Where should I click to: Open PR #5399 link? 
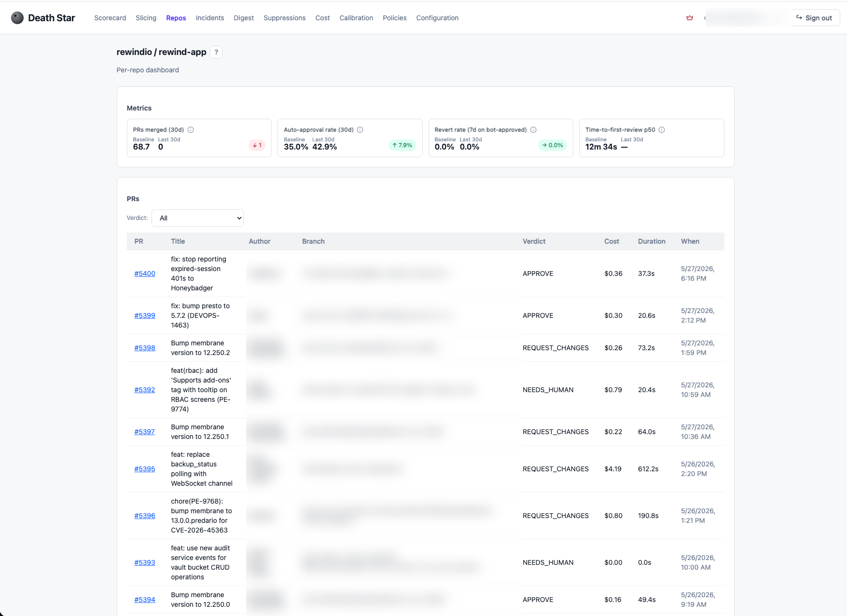(x=145, y=315)
